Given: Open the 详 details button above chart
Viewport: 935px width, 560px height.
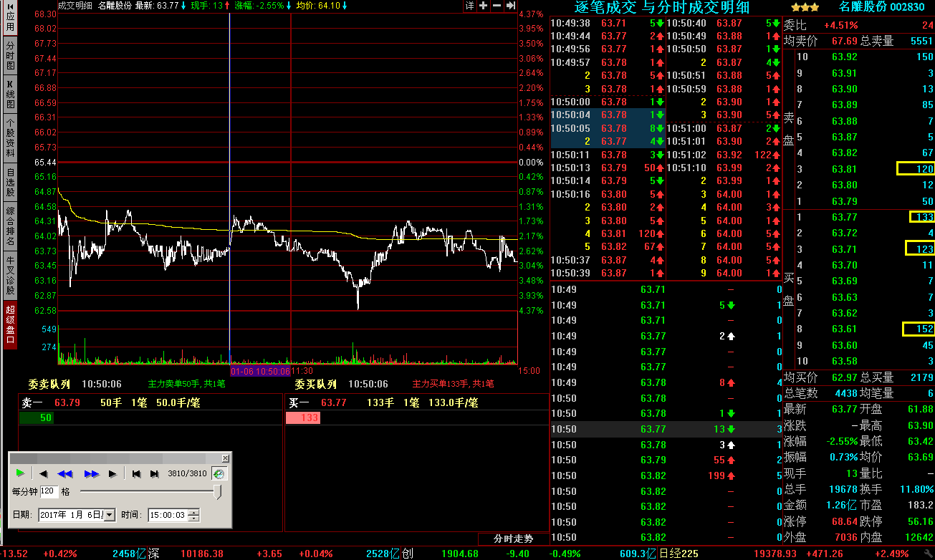Looking at the screenshot, I should 470,6.
